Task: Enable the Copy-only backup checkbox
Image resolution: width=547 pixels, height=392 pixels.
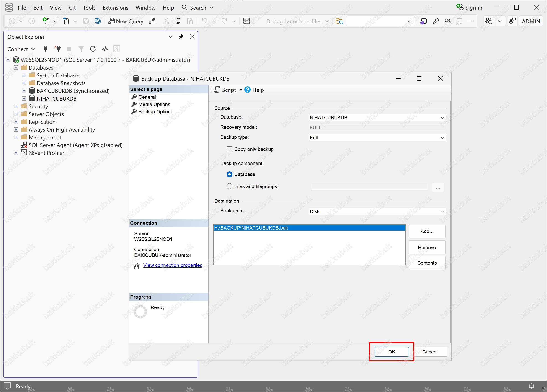Action: 229,149
